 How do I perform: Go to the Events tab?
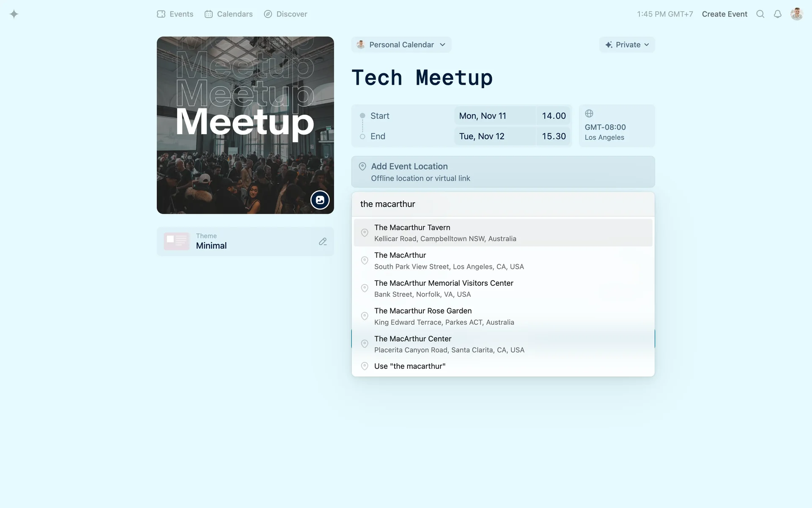(x=175, y=14)
